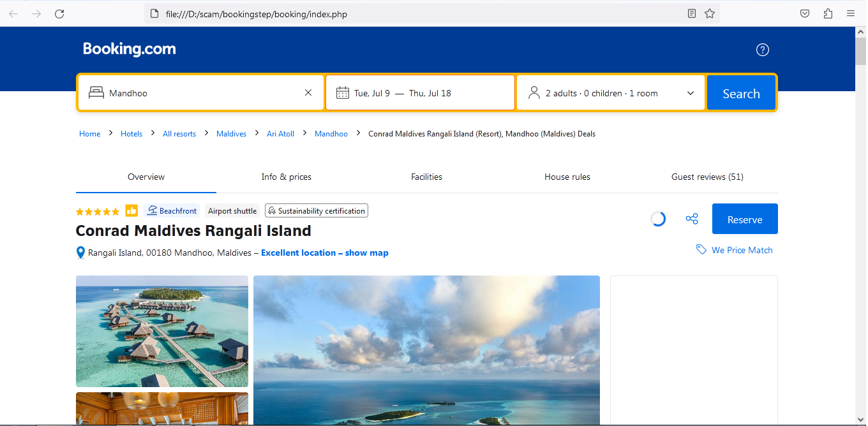Viewport: 868px width, 426px height.
Task: Open the browser extensions icon
Action: 828,13
